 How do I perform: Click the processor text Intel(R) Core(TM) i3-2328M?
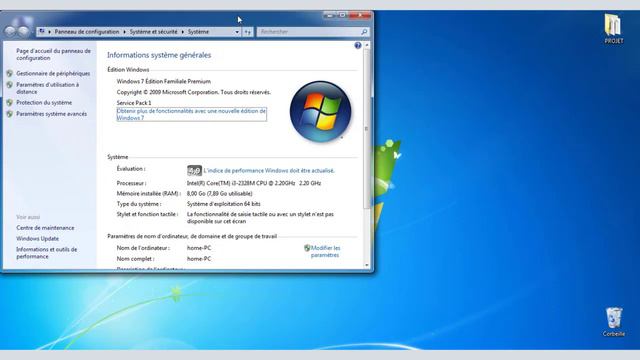pos(254,183)
